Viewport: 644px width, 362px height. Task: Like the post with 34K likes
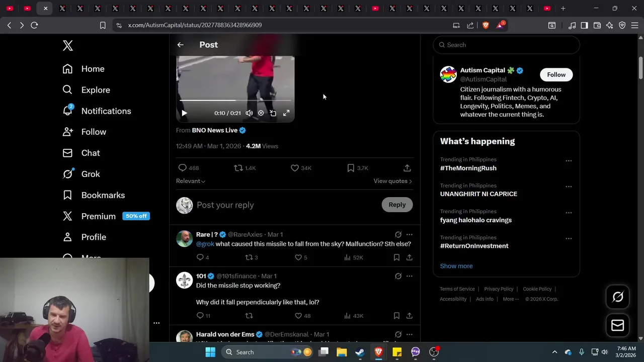click(301, 168)
